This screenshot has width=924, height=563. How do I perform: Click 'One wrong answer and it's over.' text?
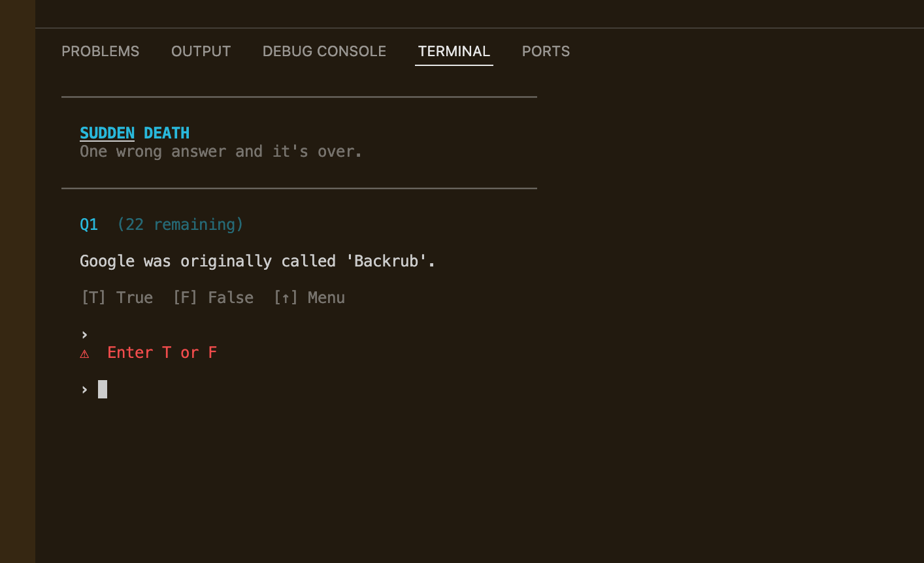point(221,152)
